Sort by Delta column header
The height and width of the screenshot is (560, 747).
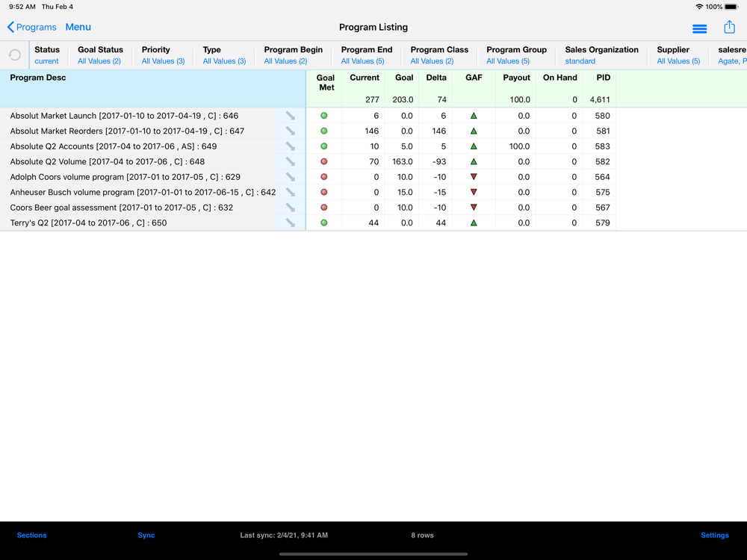click(x=436, y=78)
